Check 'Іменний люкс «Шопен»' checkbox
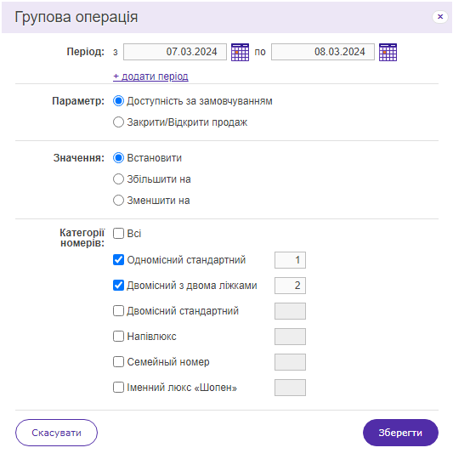Viewport: 453px width, 476px height. tap(118, 388)
